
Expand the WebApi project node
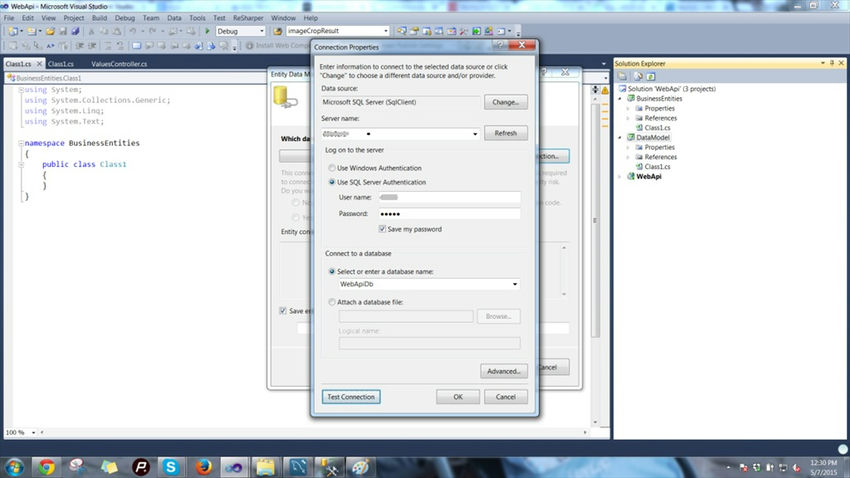(620, 177)
